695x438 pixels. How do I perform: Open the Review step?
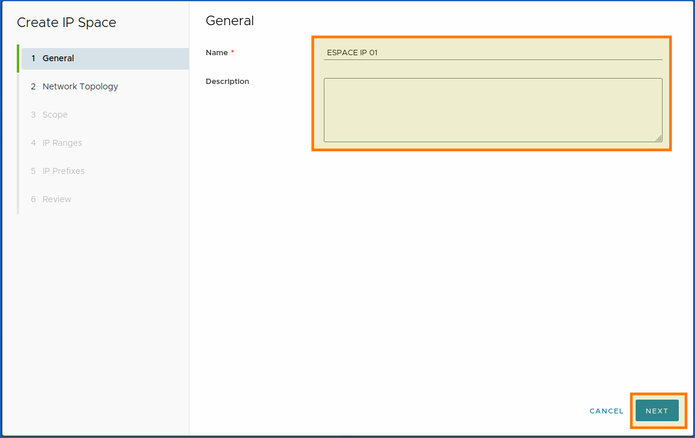pos(56,199)
